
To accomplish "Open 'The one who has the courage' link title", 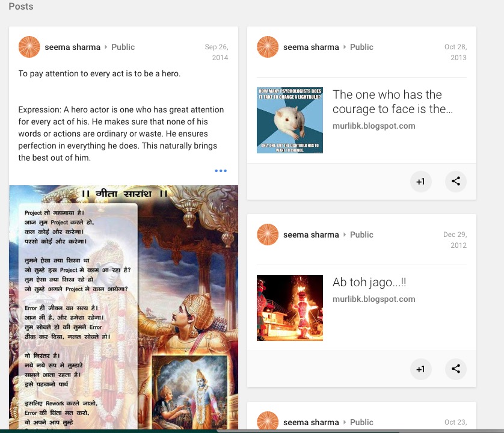I will click(391, 102).
